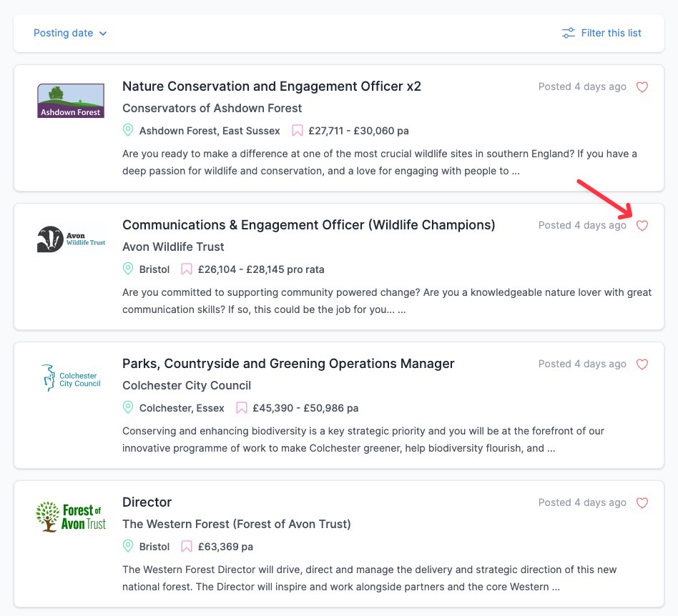Click Avon Wildlife Trust employer name

(173, 247)
